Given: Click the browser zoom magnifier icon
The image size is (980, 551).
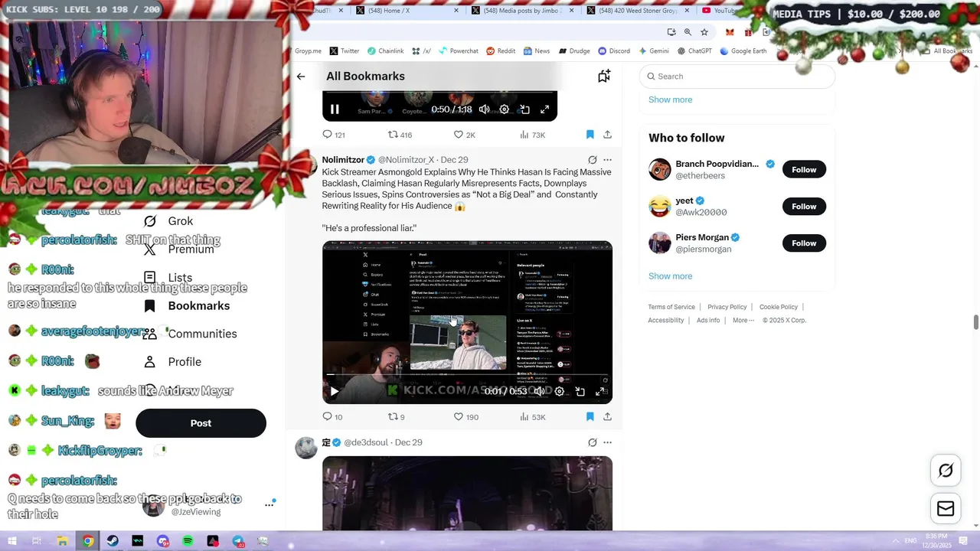Looking at the screenshot, I should click(688, 32).
